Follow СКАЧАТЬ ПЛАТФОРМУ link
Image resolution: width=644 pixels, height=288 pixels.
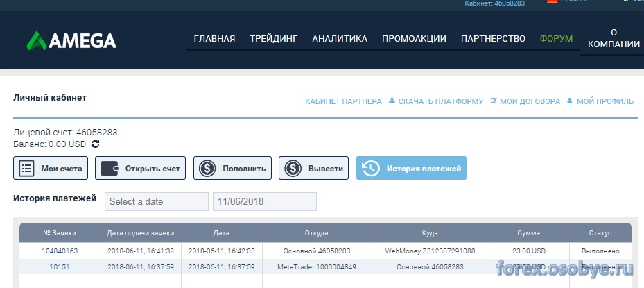pos(441,101)
